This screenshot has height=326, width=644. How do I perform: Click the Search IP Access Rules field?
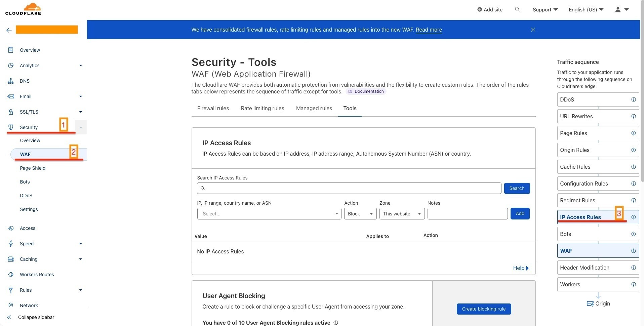point(349,188)
